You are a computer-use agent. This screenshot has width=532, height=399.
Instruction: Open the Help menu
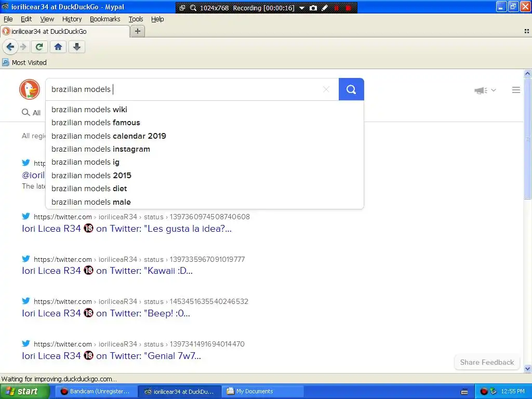point(157,19)
